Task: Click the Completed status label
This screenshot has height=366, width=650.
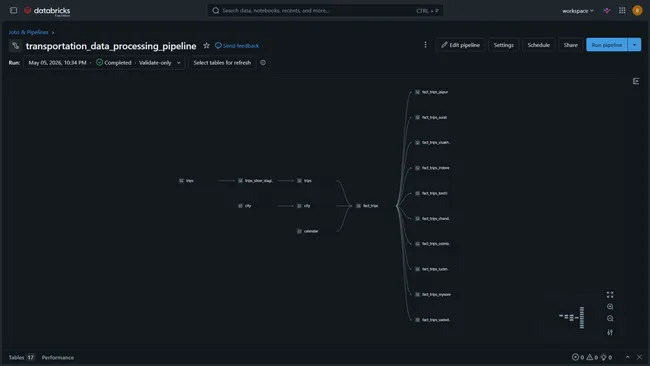Action: [114, 63]
